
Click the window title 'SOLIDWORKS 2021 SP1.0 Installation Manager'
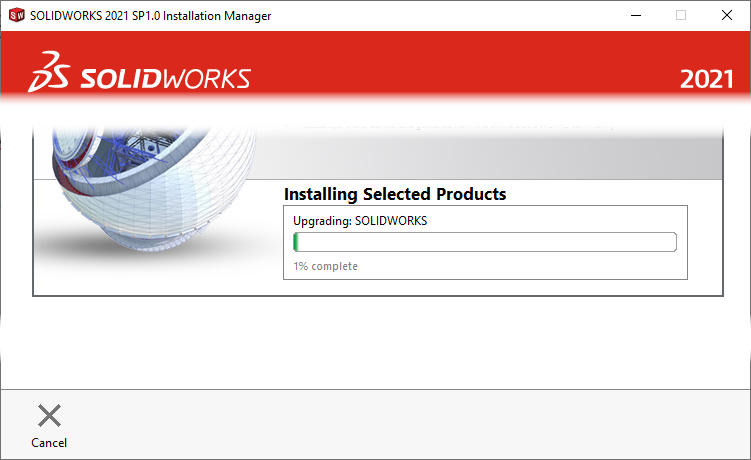pos(150,16)
